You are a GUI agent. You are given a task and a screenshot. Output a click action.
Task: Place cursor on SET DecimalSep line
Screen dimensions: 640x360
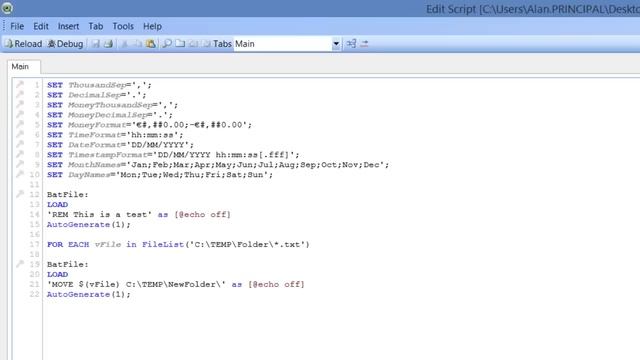click(97, 95)
